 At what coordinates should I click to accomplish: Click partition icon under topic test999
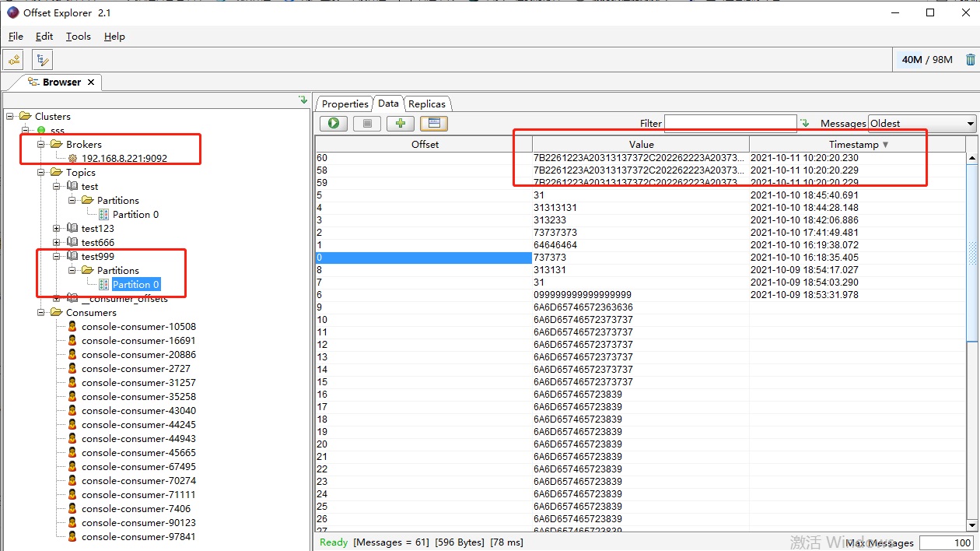pos(103,284)
